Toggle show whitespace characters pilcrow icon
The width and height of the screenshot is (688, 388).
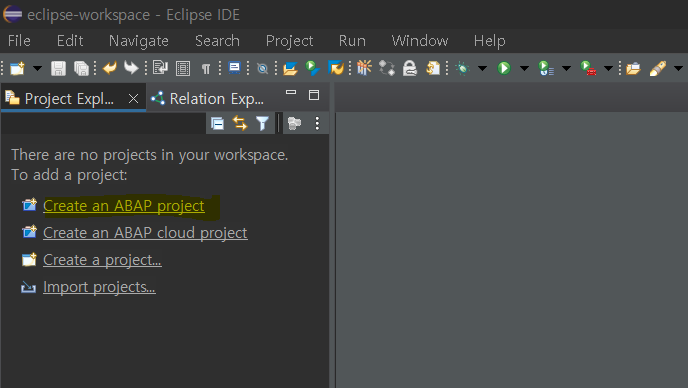coord(206,68)
